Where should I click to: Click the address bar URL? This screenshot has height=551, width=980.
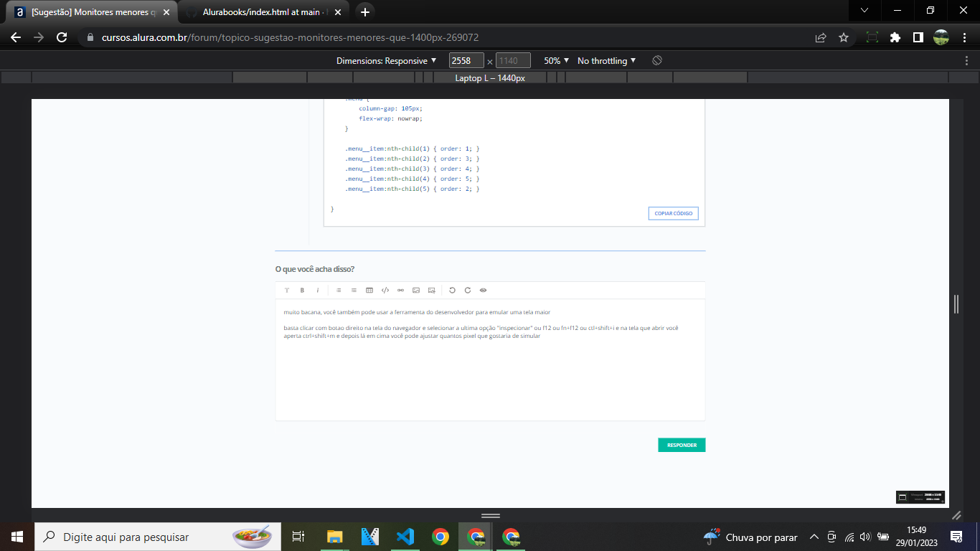pos(290,37)
